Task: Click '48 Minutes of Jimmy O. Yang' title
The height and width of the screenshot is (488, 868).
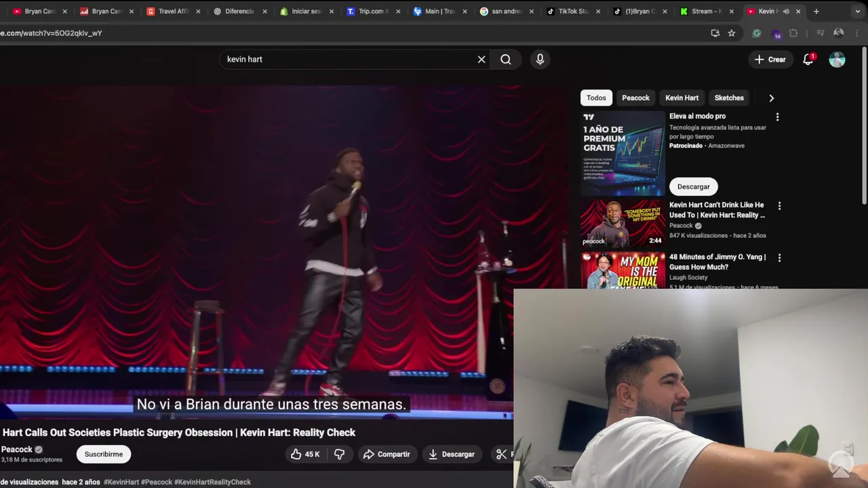Action: (717, 262)
